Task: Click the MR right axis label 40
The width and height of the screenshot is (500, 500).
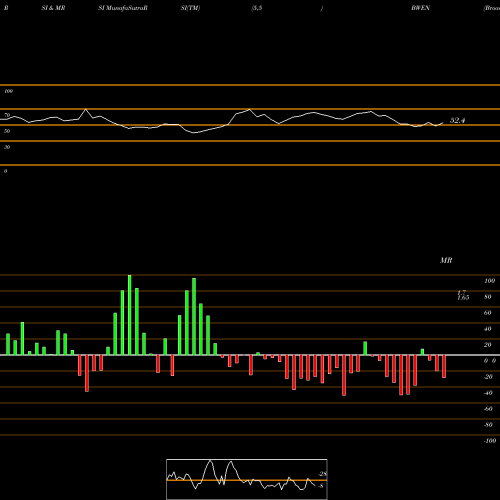Action: [488, 329]
